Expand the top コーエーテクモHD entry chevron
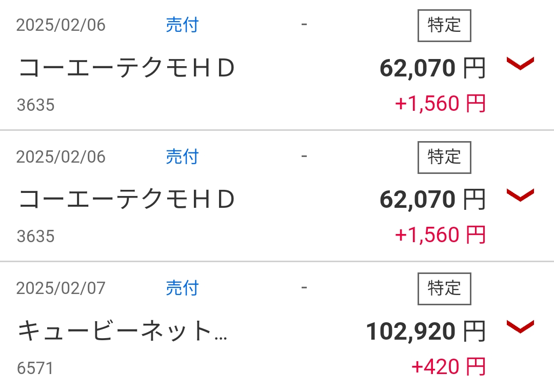 pos(520,64)
